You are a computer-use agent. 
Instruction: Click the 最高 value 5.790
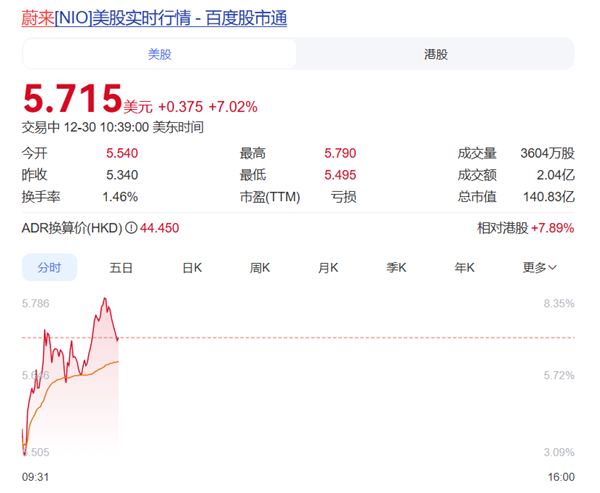pos(340,153)
